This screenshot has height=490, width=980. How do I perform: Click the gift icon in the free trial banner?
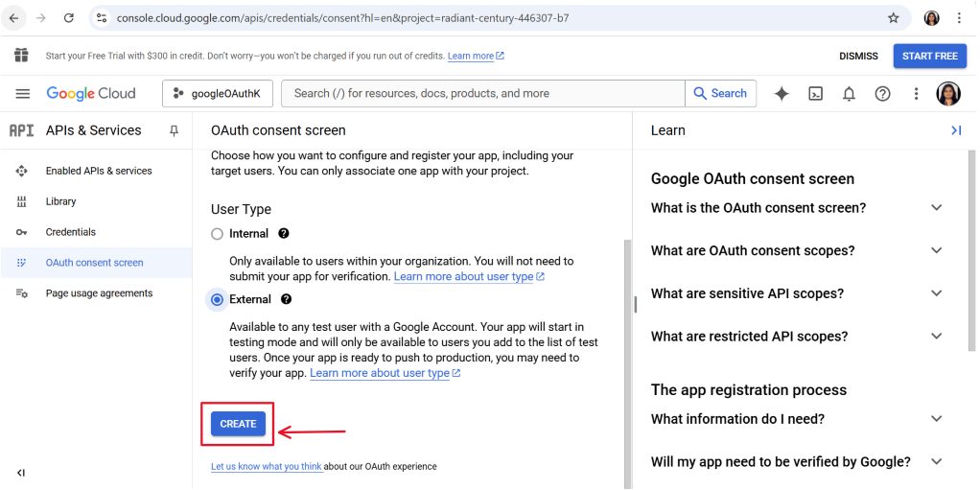click(22, 56)
